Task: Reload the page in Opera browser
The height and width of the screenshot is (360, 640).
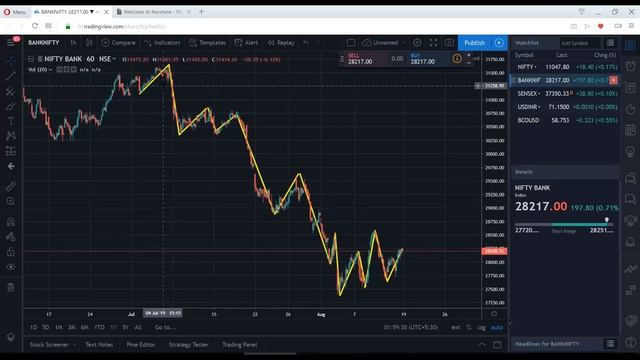Action: [x=35, y=26]
